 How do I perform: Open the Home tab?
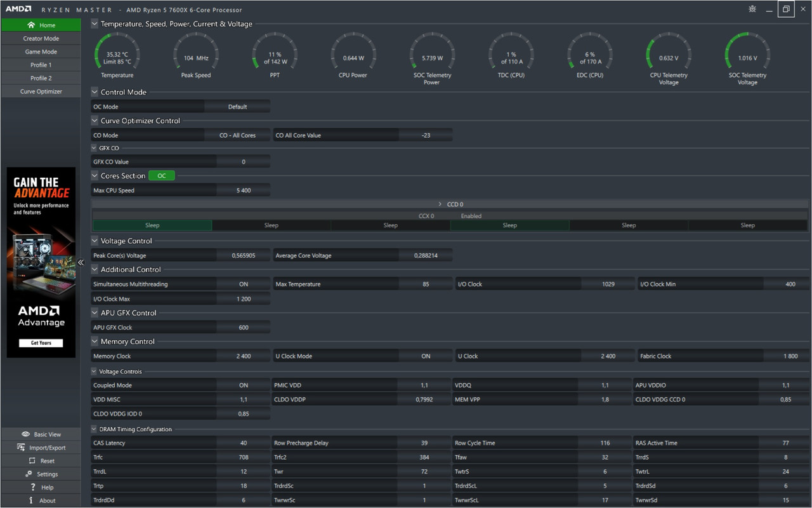41,25
